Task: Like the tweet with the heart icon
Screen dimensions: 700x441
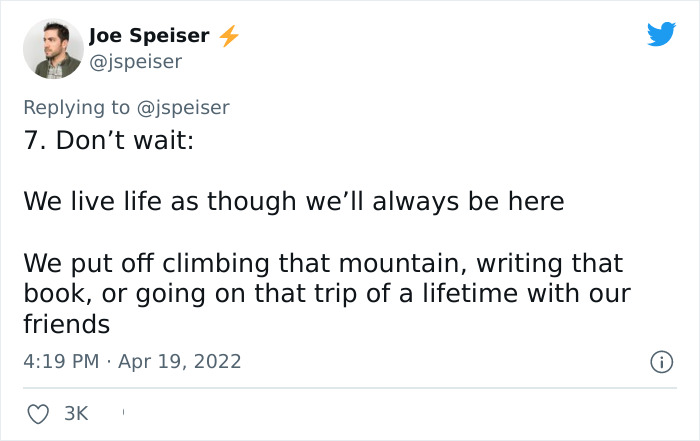Action: [36, 412]
